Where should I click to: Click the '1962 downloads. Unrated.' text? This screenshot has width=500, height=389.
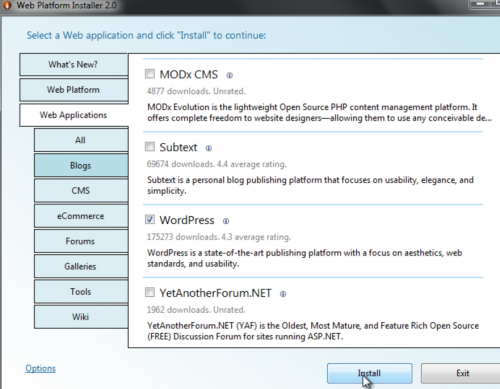[196, 310]
